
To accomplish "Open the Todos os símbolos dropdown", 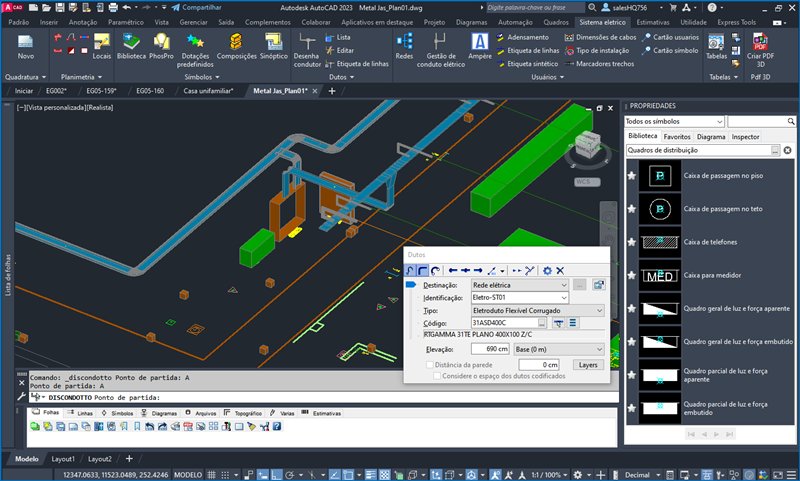I will click(720, 121).
